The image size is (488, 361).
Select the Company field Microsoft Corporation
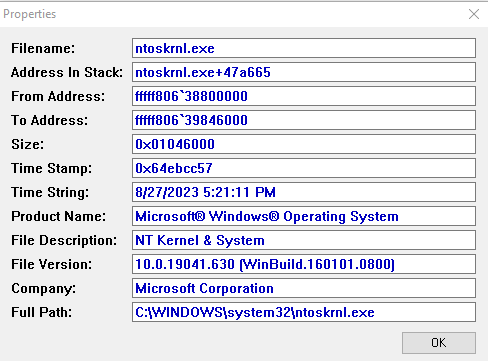pos(304,288)
